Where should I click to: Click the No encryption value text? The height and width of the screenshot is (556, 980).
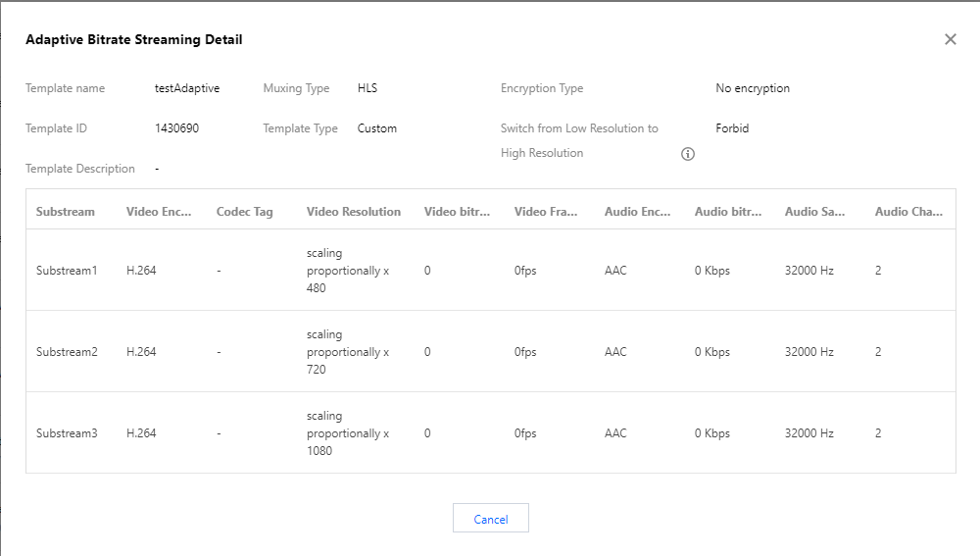coord(753,88)
